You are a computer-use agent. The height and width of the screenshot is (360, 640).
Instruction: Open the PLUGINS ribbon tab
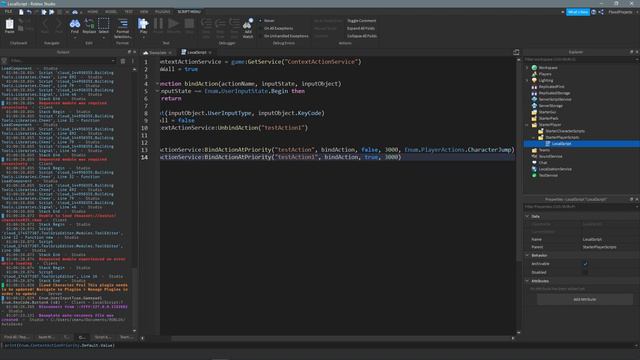(x=162, y=12)
